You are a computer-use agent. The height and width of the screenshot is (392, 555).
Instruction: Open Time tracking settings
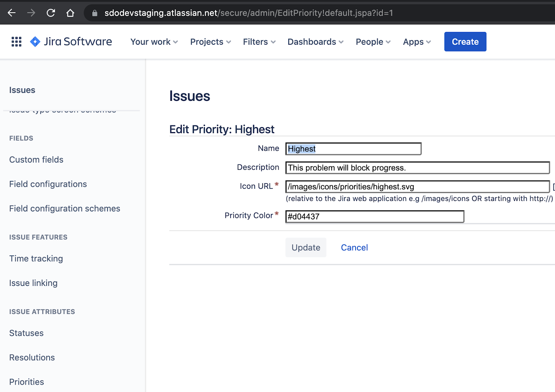point(36,259)
